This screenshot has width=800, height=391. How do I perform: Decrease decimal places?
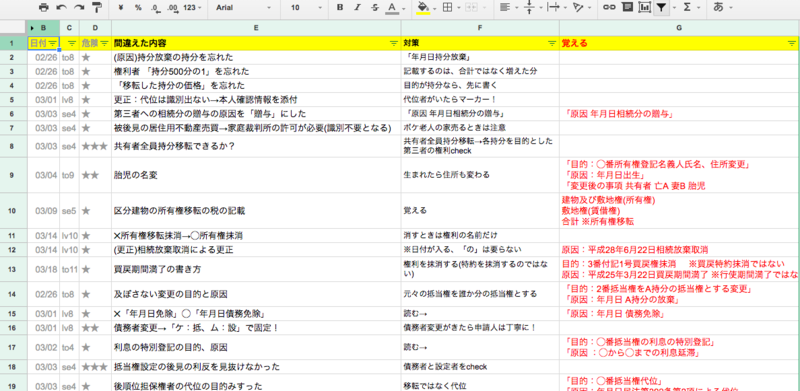tap(156, 8)
